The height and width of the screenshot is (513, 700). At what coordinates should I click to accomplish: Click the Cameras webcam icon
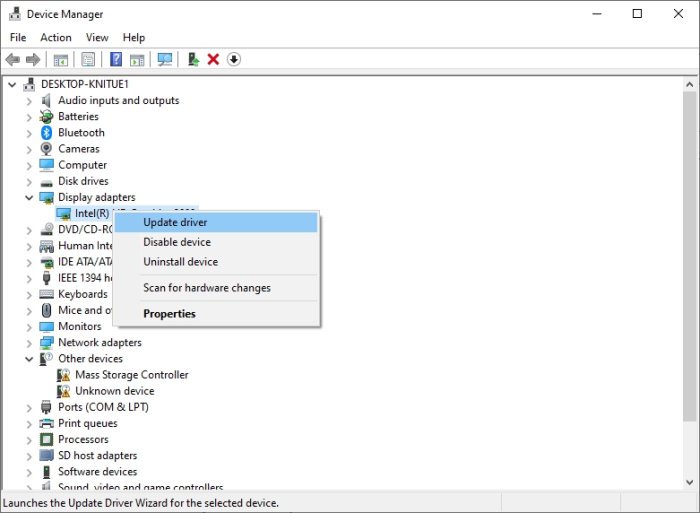tap(46, 149)
